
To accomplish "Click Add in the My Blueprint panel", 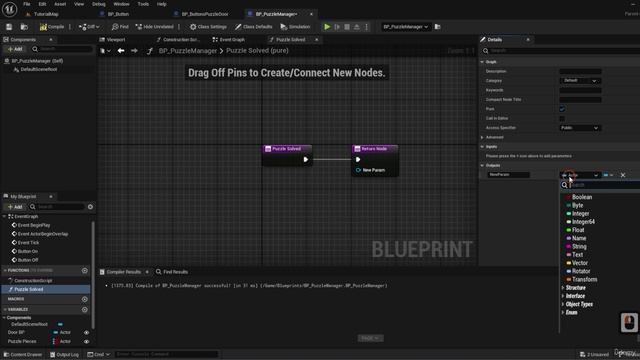I will [x=15, y=207].
